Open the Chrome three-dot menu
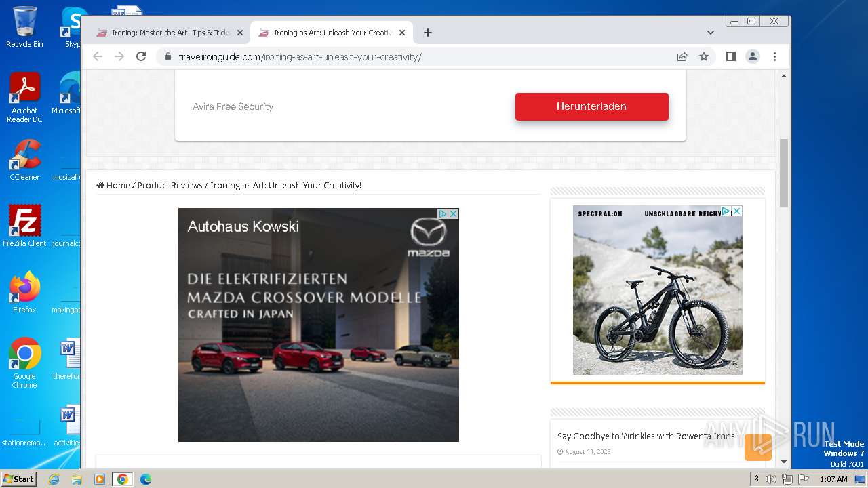The height and width of the screenshot is (488, 868). pyautogui.click(x=774, y=57)
